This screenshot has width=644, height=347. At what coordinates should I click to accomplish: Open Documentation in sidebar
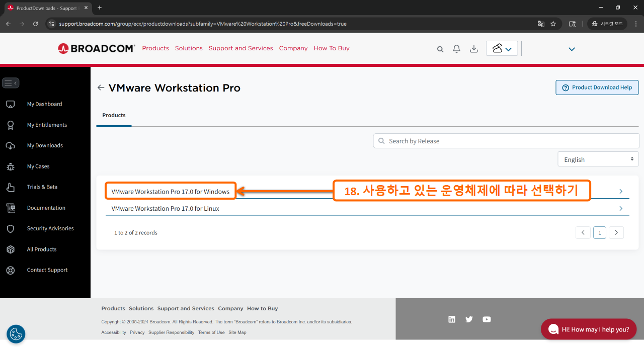[46, 208]
